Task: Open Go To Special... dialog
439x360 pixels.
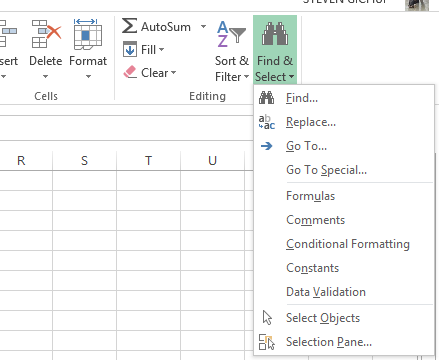Action: click(x=344, y=170)
